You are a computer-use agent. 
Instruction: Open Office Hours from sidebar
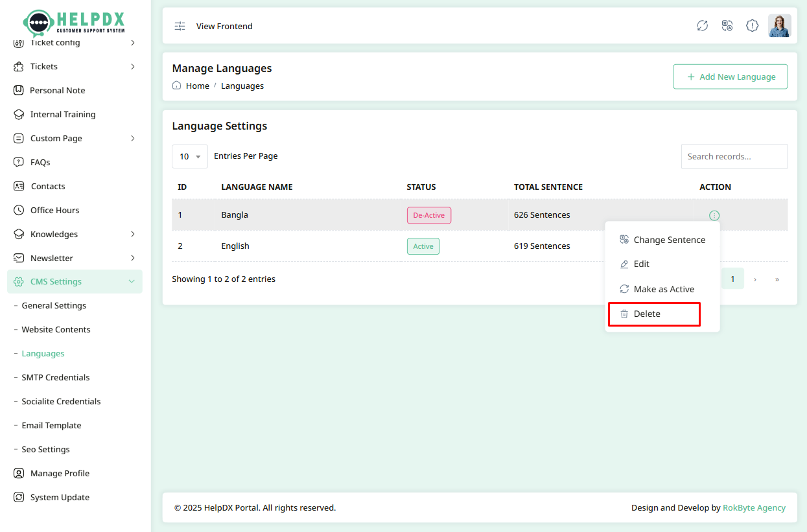point(54,211)
